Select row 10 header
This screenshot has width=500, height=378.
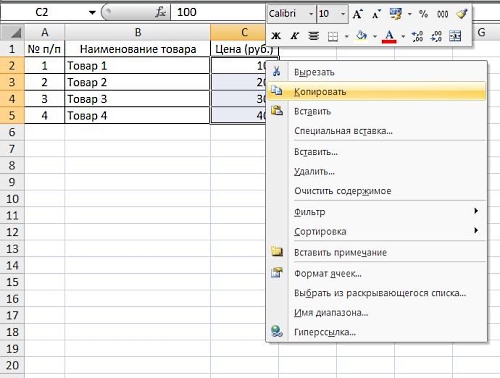pyautogui.click(x=12, y=199)
